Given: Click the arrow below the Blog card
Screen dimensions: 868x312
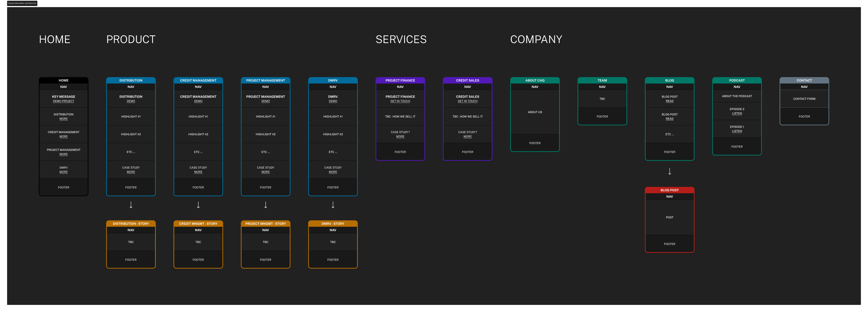Looking at the screenshot, I should [x=670, y=171].
